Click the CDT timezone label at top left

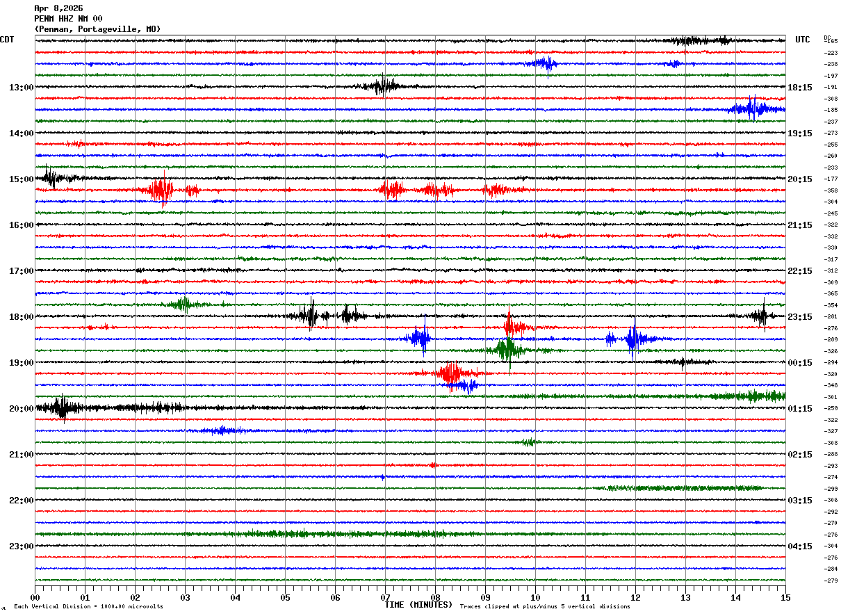[7, 40]
